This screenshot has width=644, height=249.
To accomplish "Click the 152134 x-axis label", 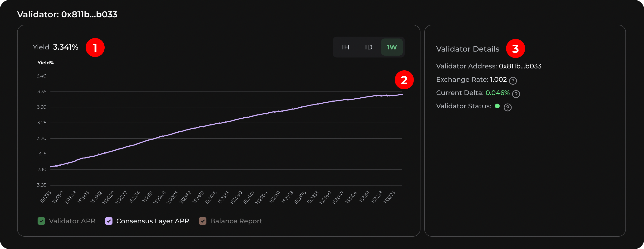I will tap(135, 197).
